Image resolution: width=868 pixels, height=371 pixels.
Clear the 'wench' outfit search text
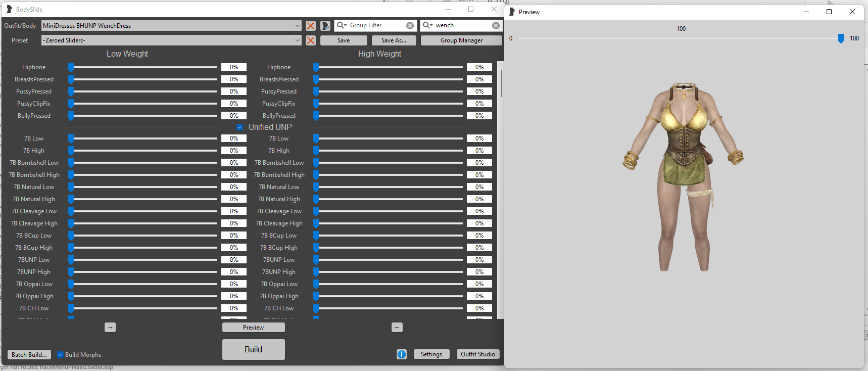(x=496, y=25)
